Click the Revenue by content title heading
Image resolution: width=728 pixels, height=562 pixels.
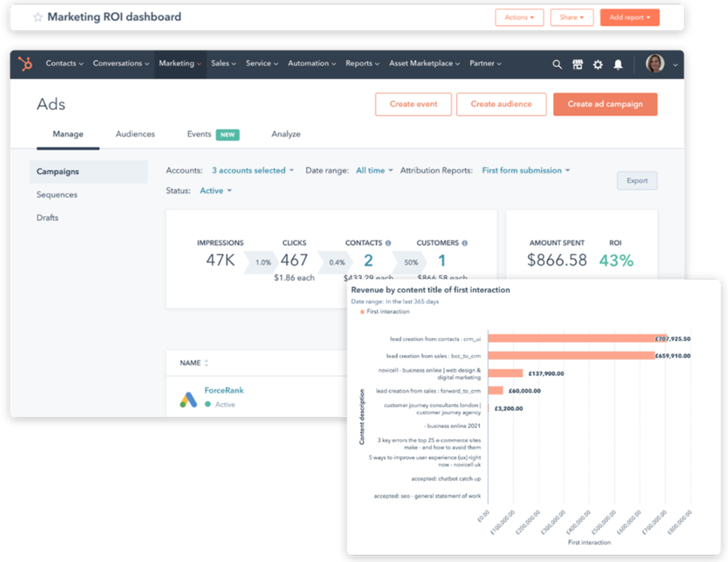430,290
